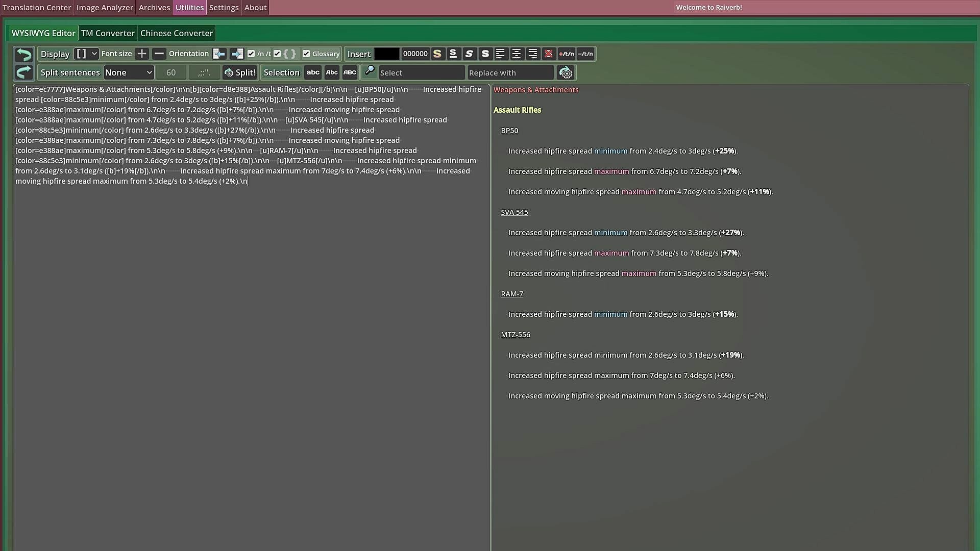Open the Archives menu
This screenshot has height=551, width=980.
154,7
